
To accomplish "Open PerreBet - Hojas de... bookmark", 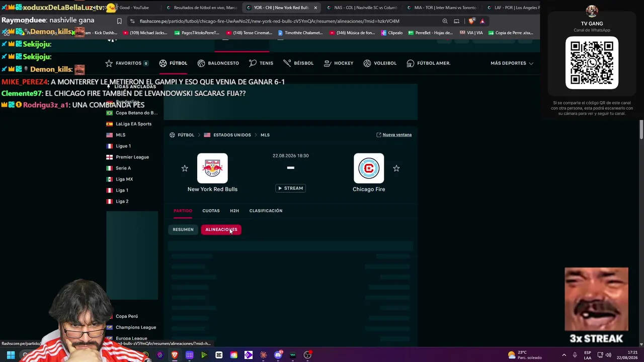I will click(430, 33).
